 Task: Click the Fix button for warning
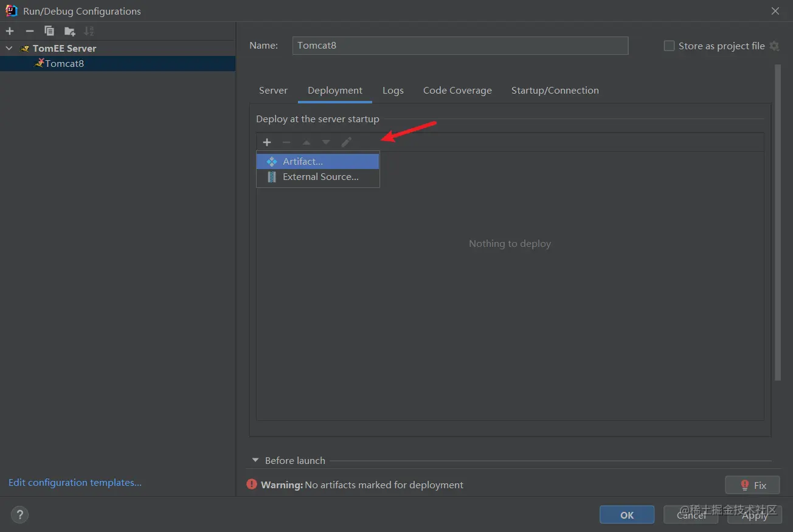click(752, 485)
